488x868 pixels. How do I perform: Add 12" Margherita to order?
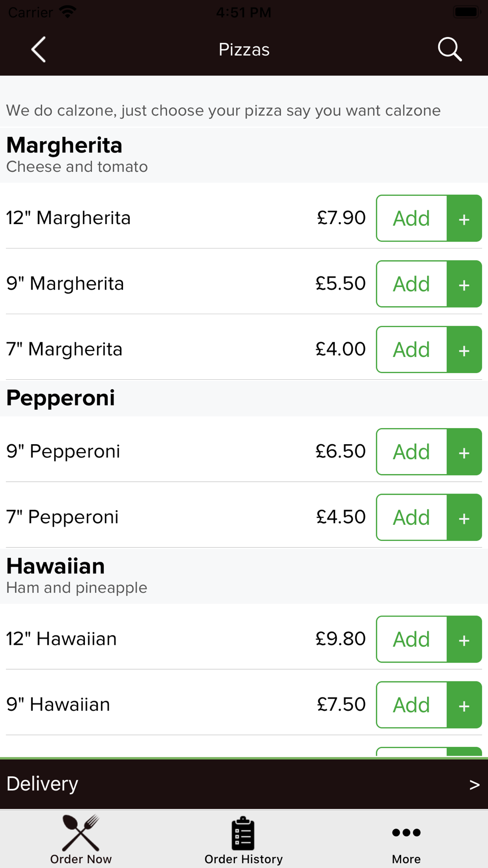(412, 218)
